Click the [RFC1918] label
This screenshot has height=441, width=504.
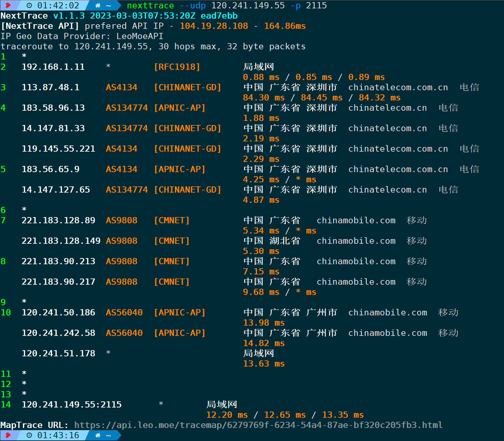pos(177,67)
